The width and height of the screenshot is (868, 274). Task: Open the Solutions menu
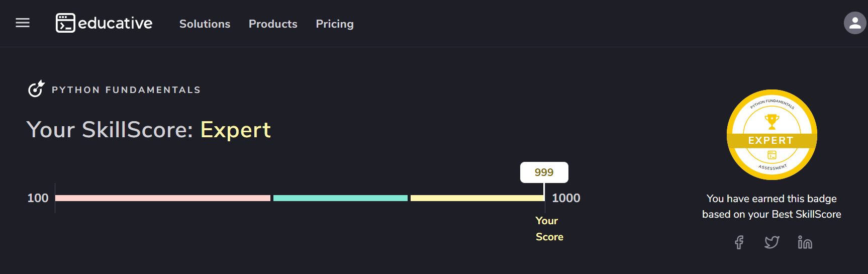pyautogui.click(x=205, y=24)
